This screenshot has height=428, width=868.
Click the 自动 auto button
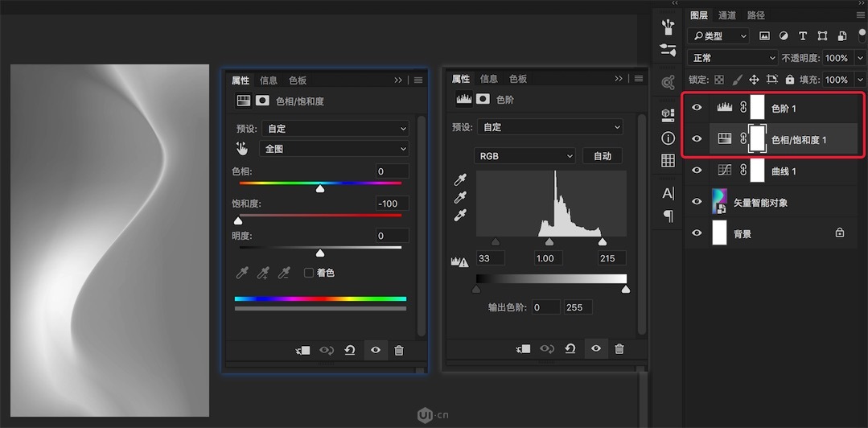[x=603, y=156]
